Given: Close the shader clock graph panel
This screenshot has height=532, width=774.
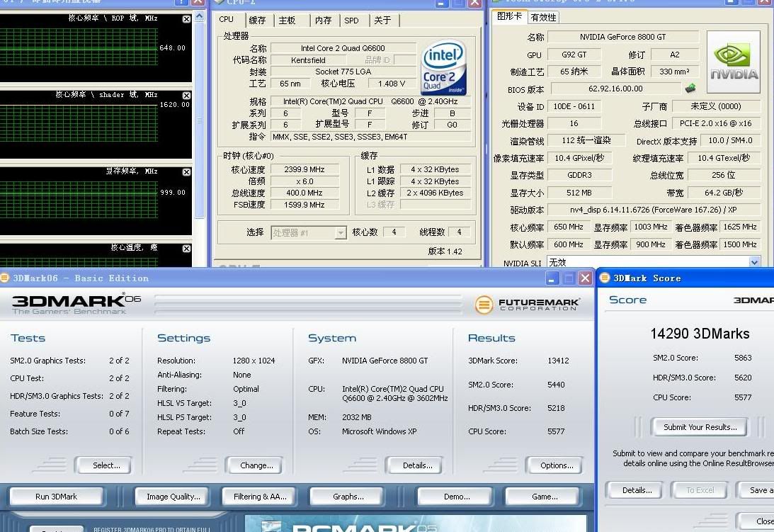Looking at the screenshot, I should tap(186, 96).
